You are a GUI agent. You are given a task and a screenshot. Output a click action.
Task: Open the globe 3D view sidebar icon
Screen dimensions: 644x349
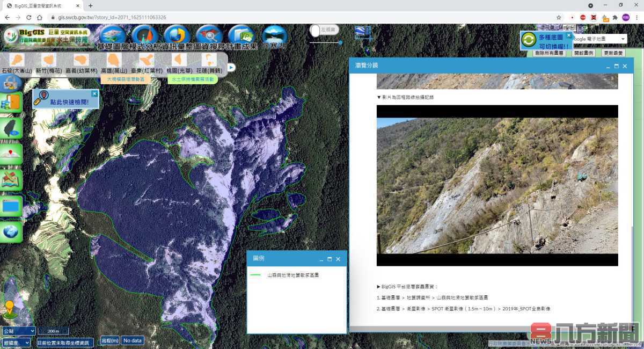point(11,231)
